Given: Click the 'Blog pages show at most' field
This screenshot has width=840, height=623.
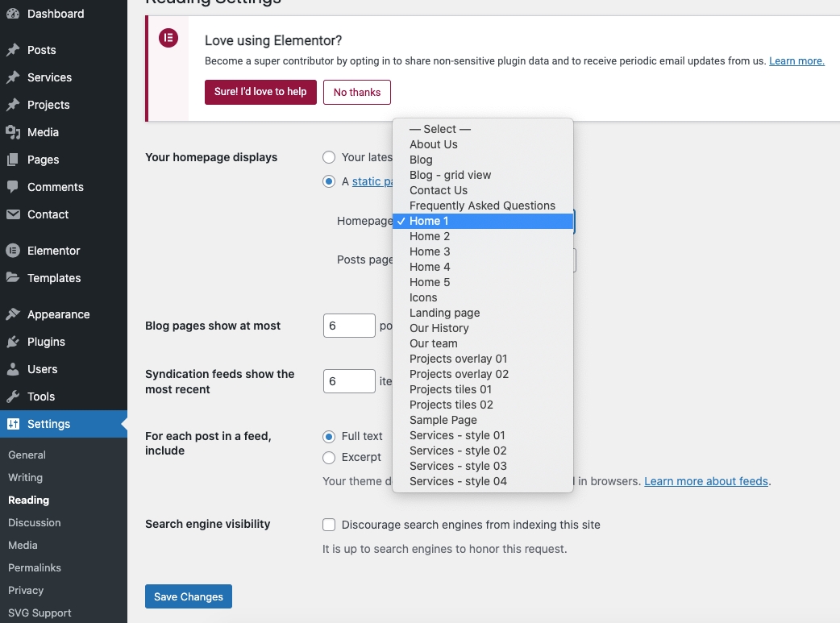Looking at the screenshot, I should (x=348, y=326).
